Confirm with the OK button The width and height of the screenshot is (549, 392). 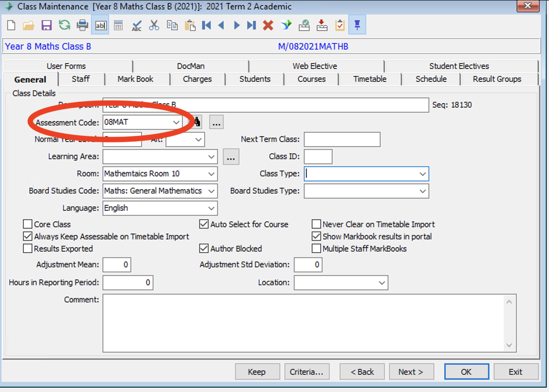tap(467, 372)
